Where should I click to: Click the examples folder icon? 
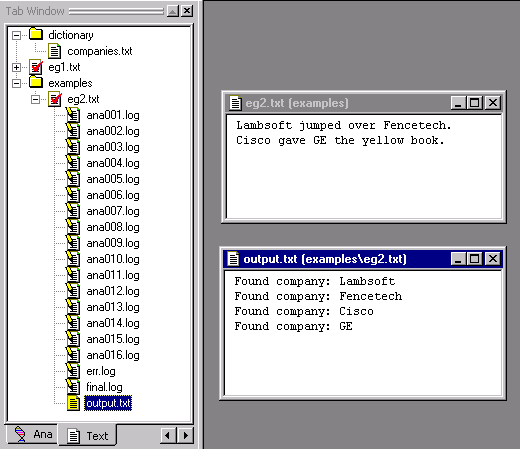(36, 82)
